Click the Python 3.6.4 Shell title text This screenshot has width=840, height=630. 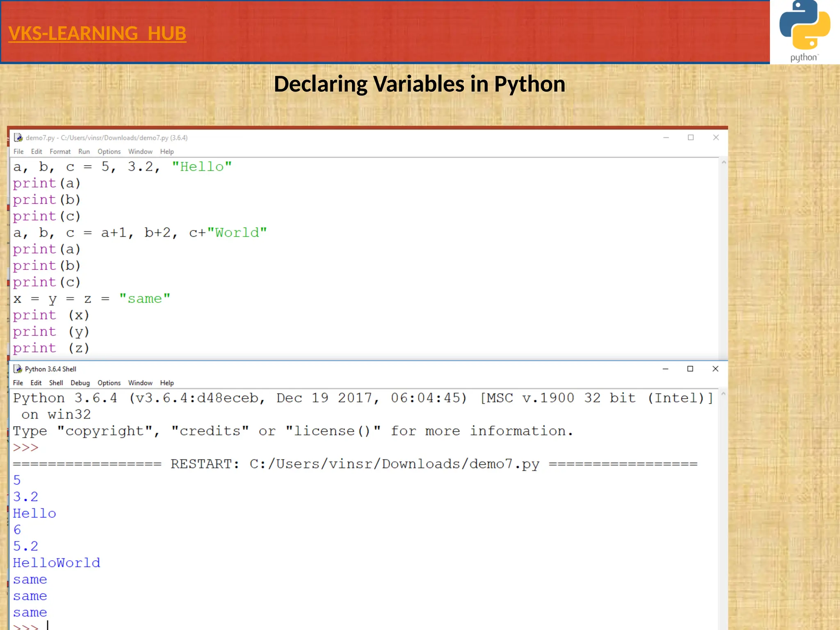coord(50,369)
